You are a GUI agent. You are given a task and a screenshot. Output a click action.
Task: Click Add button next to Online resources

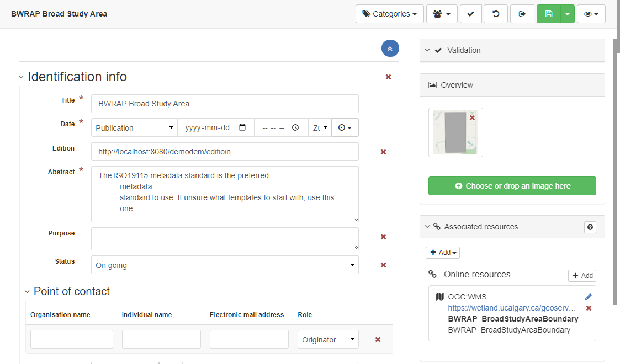[582, 276]
